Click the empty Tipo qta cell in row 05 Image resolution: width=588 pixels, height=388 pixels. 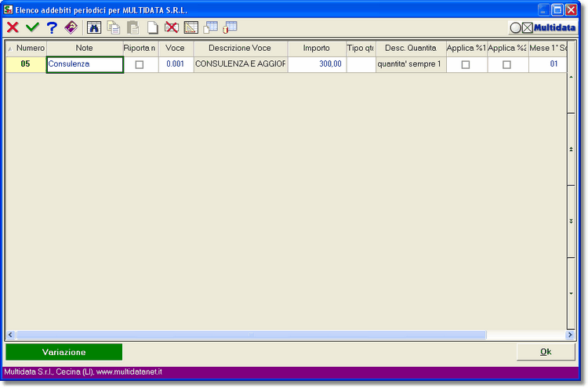(361, 64)
